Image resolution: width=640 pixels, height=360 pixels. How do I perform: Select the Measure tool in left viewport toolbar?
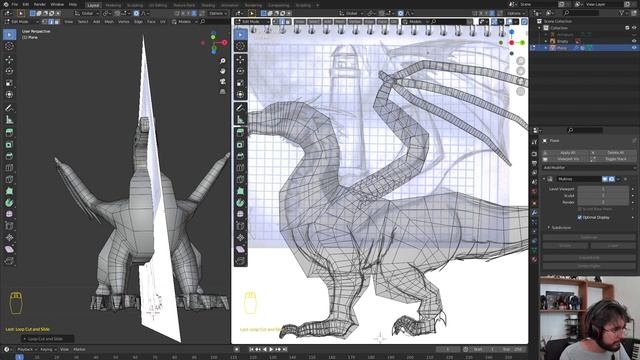coord(9,120)
